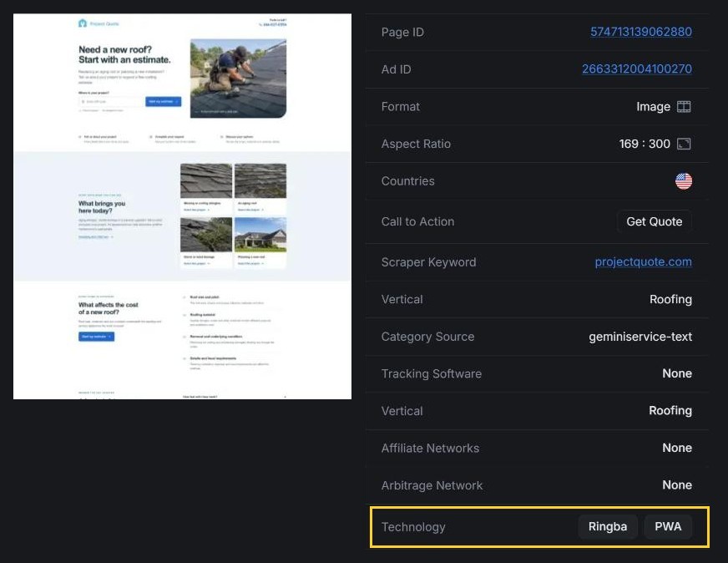Click the image format icon beside Image
This screenshot has height=563, width=728.
tap(684, 107)
